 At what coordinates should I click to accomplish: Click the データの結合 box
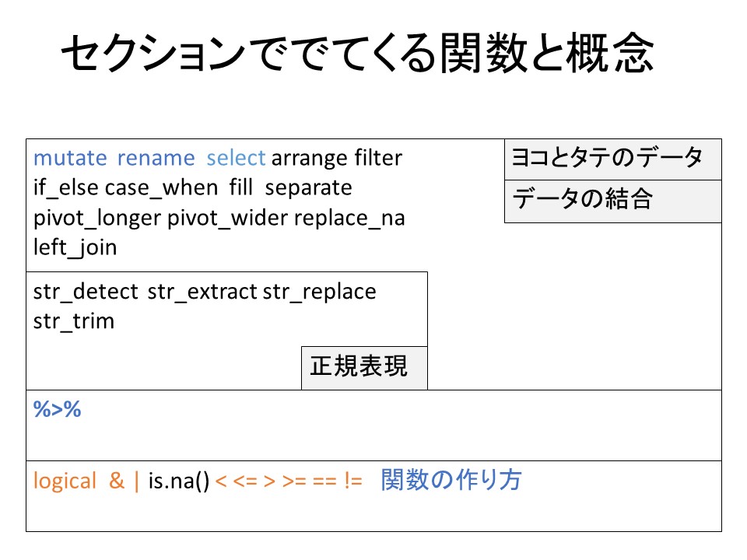pos(581,200)
